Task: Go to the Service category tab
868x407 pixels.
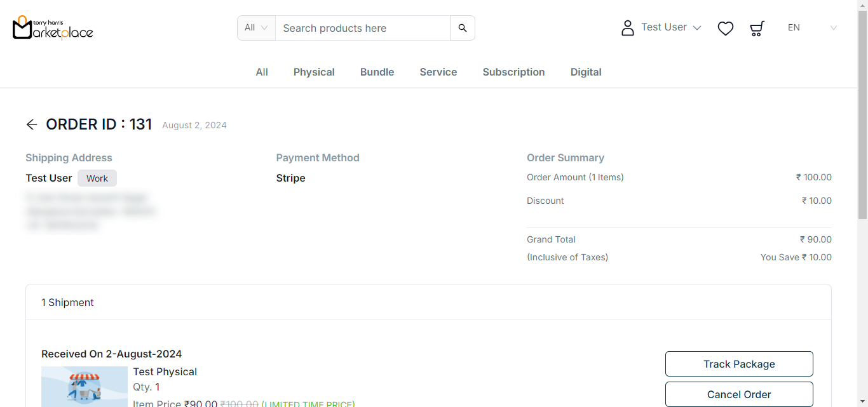Action: (438, 72)
